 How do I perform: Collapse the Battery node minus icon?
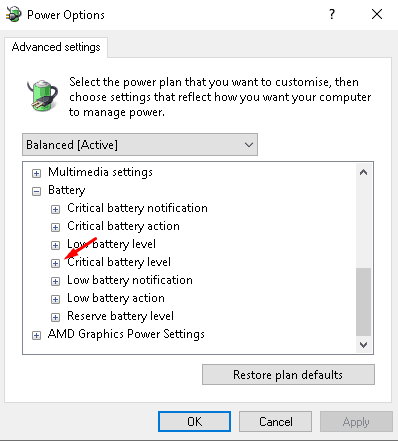(x=36, y=191)
